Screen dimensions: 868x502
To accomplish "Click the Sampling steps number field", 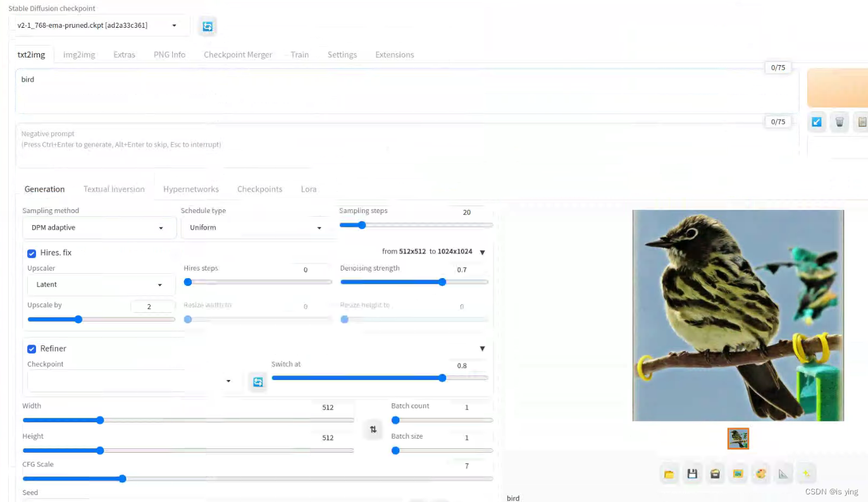I will coord(467,212).
